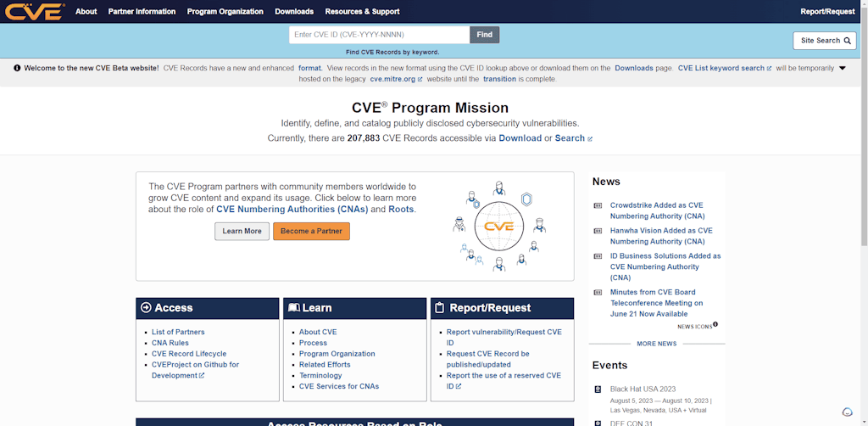Open the Roots link
This screenshot has width=868, height=426.
tap(401, 210)
